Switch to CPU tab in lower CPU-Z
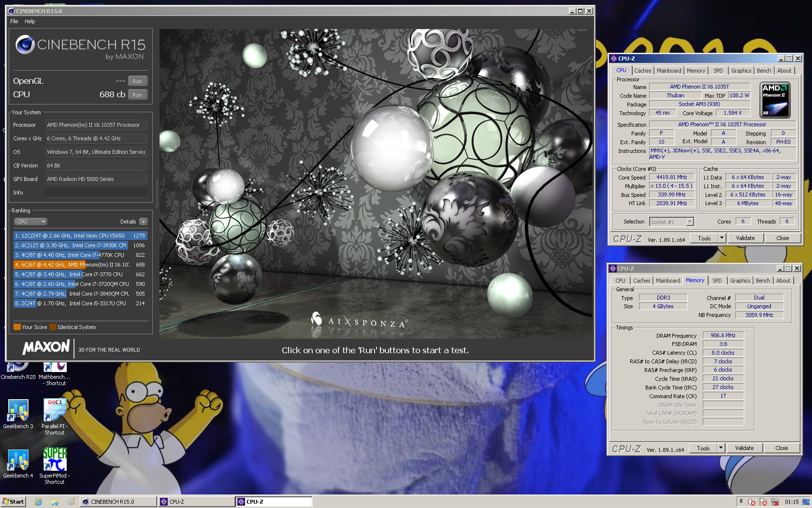 (620, 281)
